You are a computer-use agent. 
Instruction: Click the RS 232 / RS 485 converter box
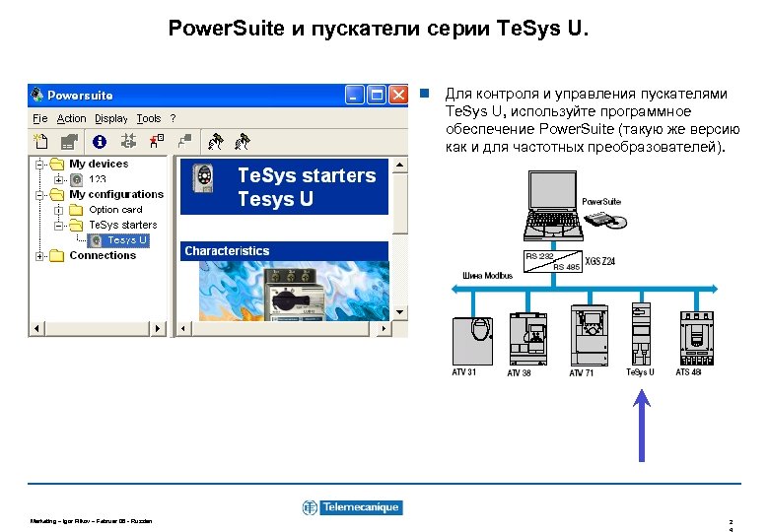(553, 261)
